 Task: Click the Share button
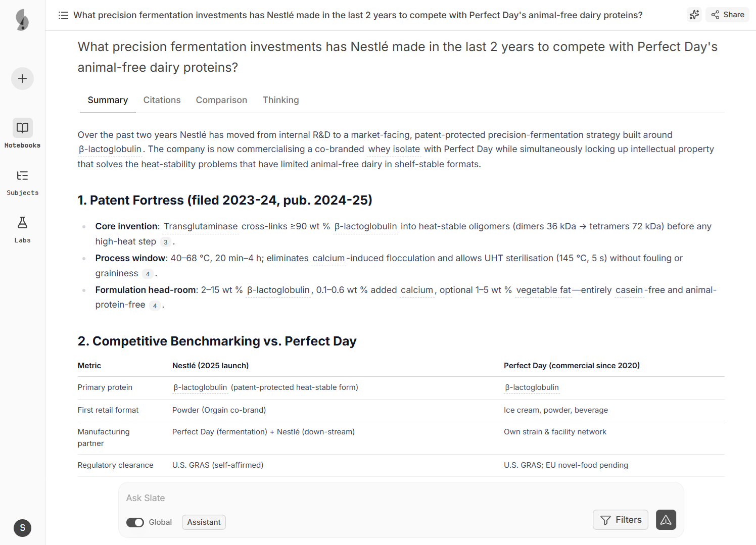pos(728,15)
